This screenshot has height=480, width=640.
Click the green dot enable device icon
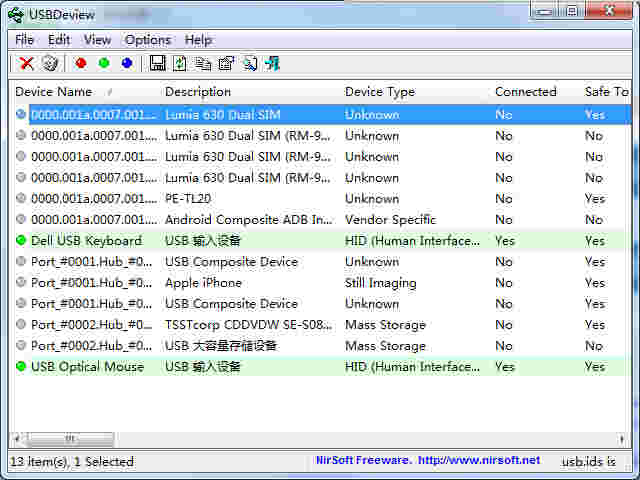point(104,63)
